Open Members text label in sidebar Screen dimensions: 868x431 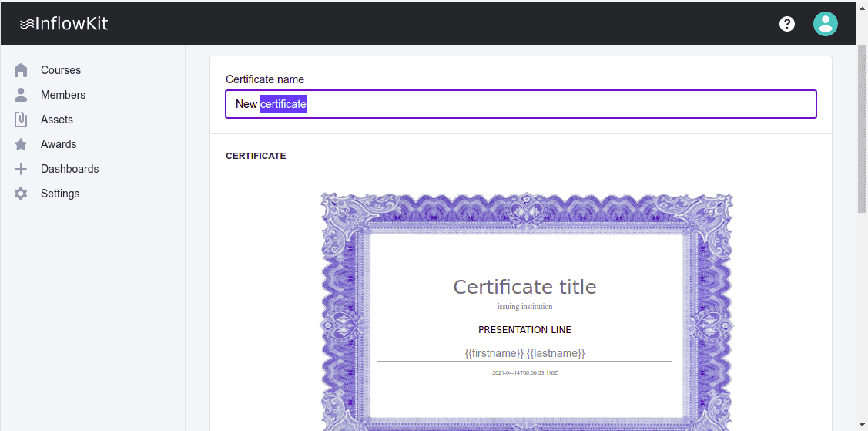click(63, 95)
